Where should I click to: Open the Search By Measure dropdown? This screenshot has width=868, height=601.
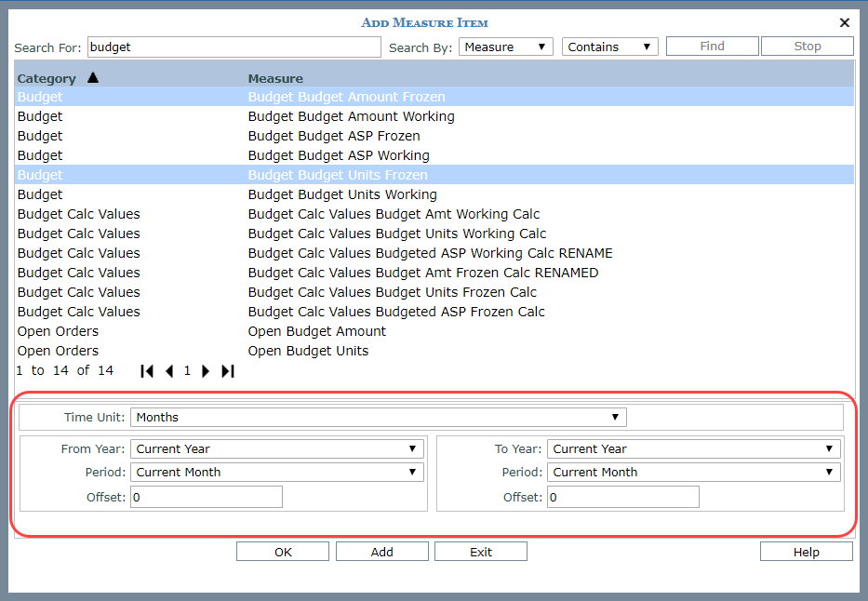tap(506, 47)
